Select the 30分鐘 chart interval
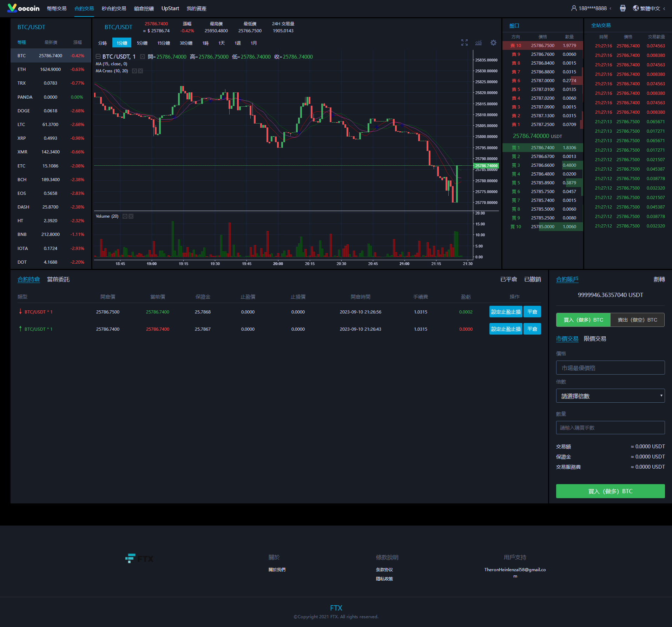 coord(186,43)
